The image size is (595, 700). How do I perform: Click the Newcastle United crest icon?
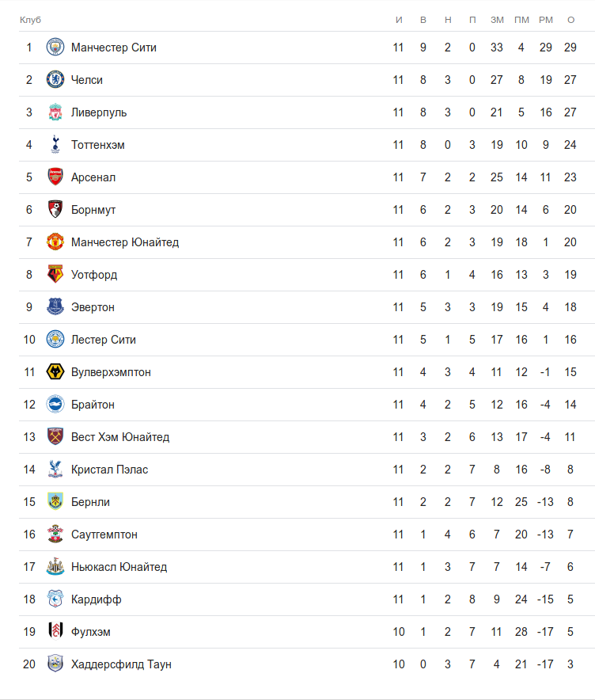pos(55,567)
